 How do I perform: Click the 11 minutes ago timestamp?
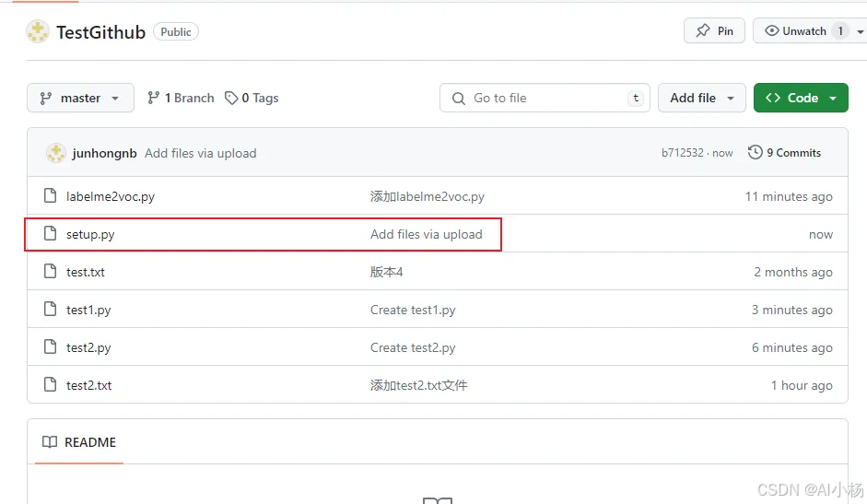(x=789, y=196)
